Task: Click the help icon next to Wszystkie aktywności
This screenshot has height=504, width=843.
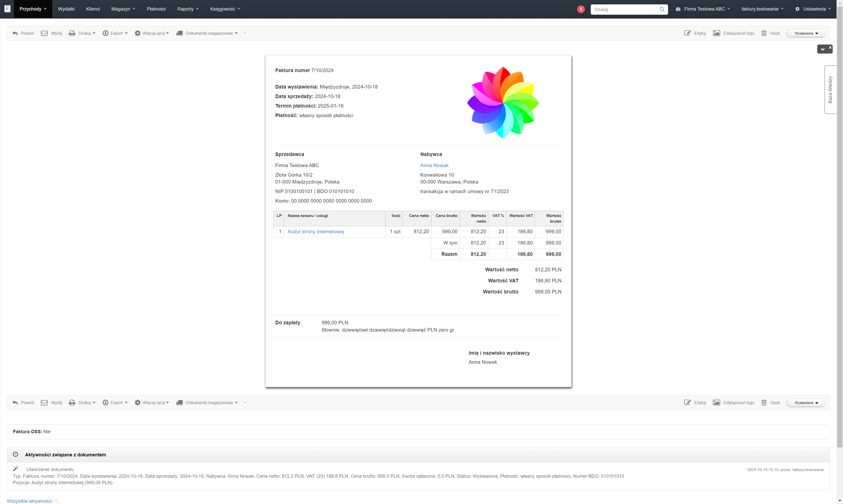Action: point(56,501)
